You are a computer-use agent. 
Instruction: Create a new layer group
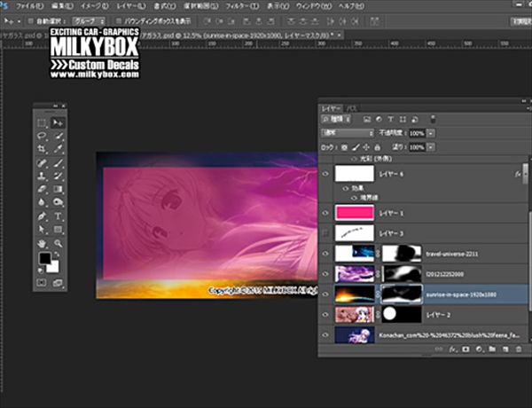(x=492, y=349)
